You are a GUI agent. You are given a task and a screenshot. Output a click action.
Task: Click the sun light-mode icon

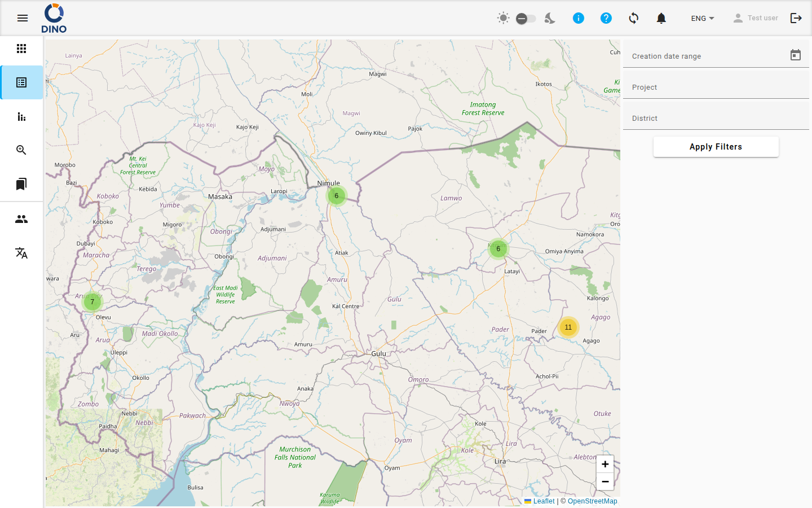coord(504,18)
